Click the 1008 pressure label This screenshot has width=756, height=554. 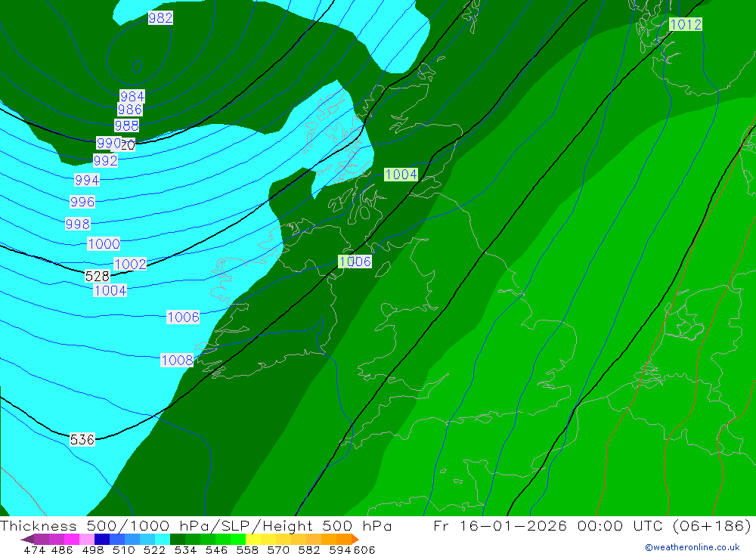[x=177, y=361]
